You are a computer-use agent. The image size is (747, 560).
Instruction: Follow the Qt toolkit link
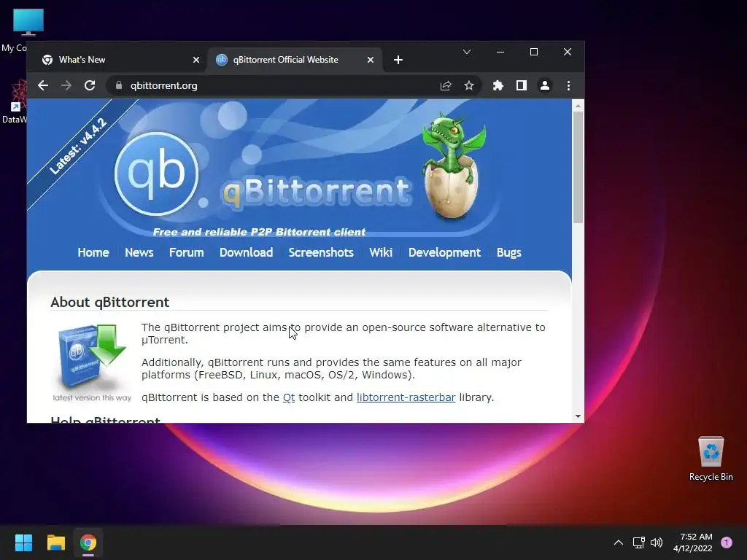click(289, 397)
